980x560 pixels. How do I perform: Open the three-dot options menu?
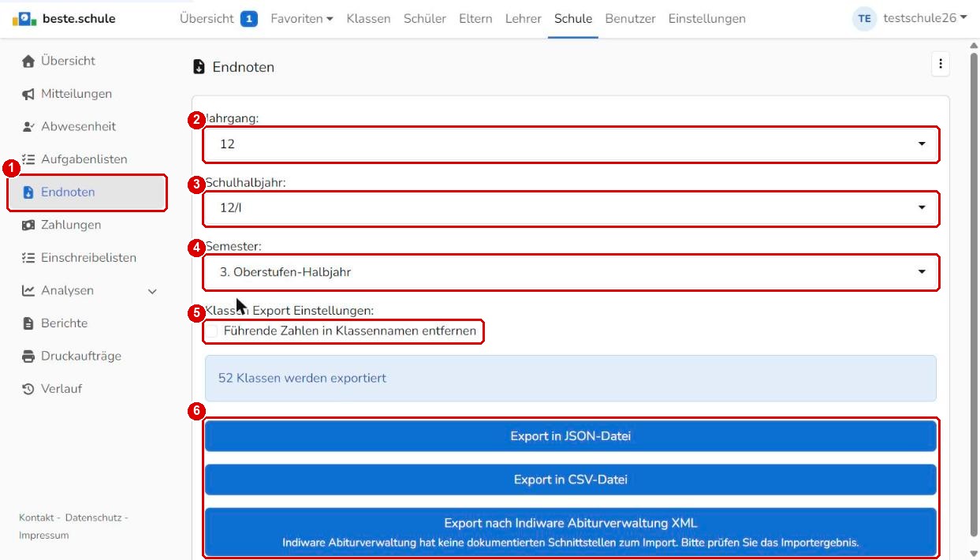point(940,65)
